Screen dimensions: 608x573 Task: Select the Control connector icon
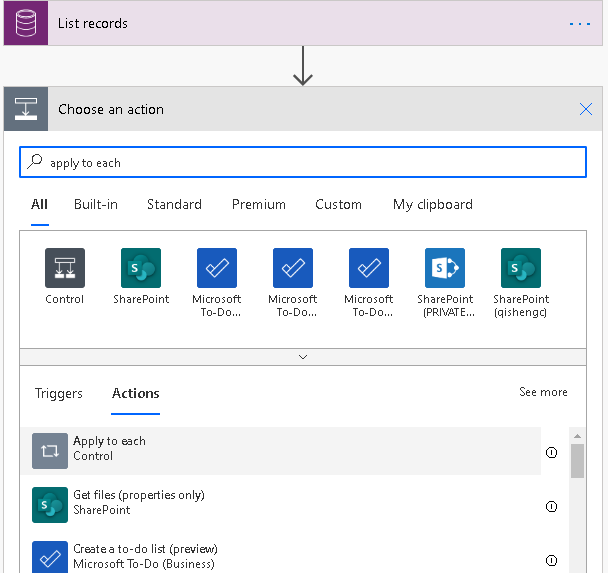[x=65, y=268]
